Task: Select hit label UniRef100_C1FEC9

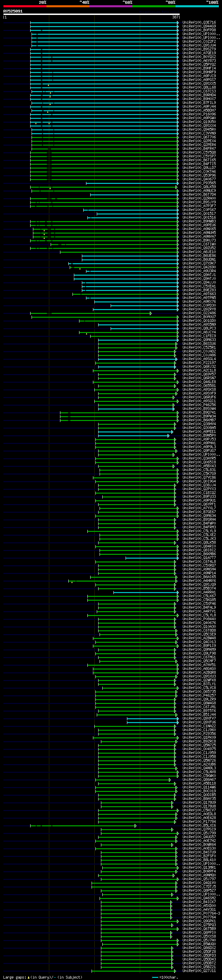Action: click(199, 336)
